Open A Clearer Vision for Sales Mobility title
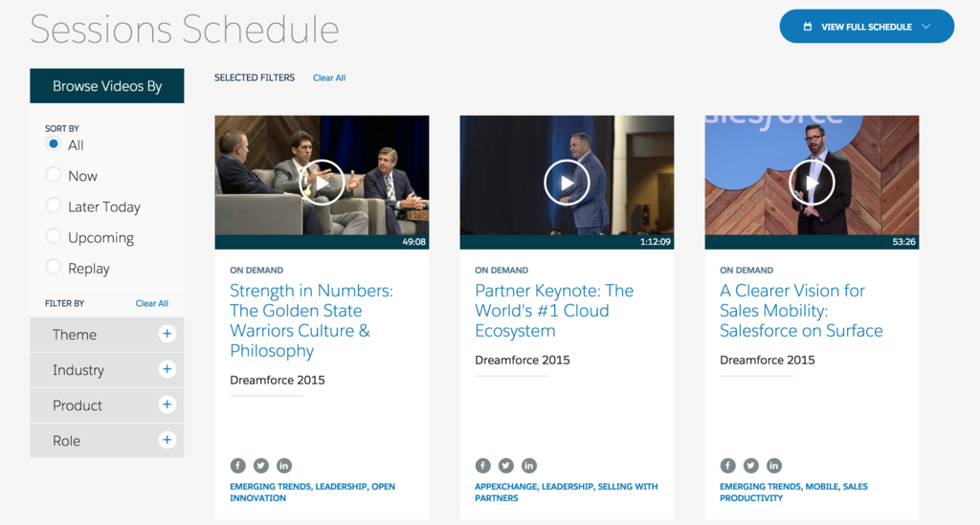 801,310
